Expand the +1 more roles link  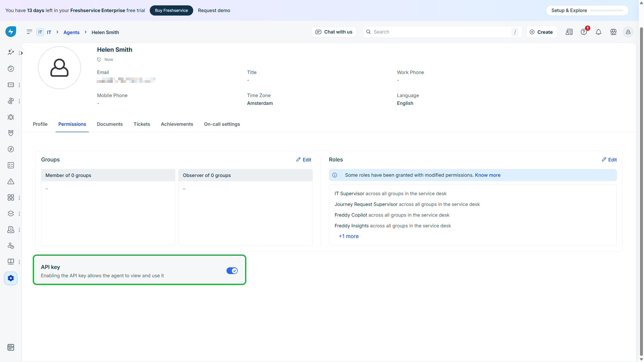pyautogui.click(x=349, y=236)
